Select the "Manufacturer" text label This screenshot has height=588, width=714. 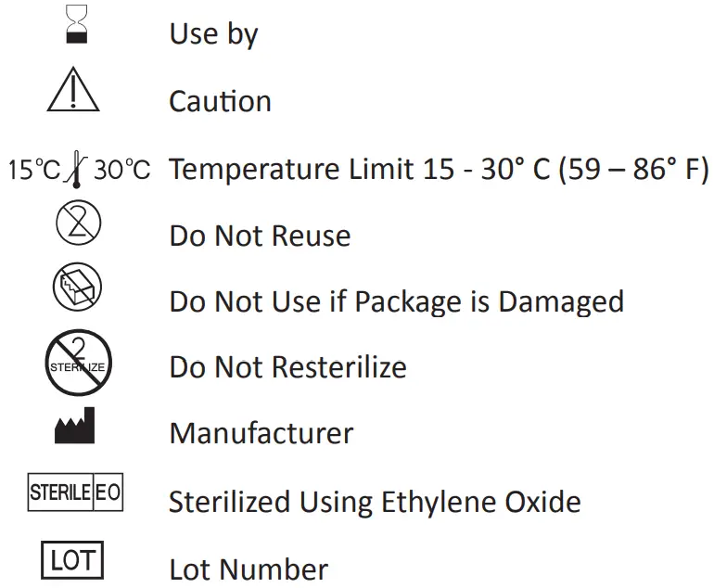261,433
